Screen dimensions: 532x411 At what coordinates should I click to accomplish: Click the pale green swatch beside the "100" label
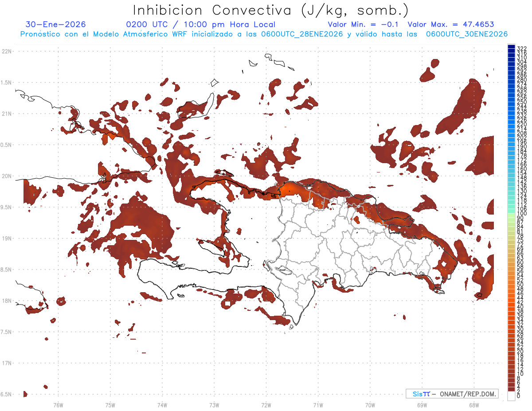511,215
